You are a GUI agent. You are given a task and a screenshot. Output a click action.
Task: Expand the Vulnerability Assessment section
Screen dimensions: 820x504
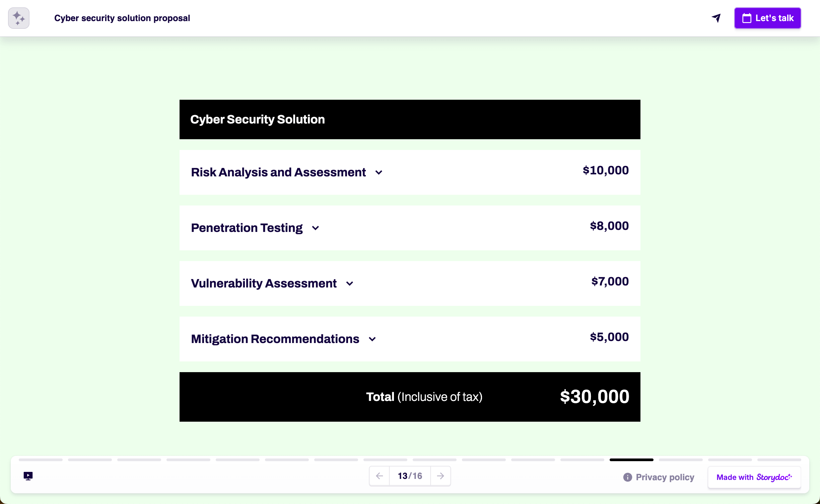tap(350, 283)
